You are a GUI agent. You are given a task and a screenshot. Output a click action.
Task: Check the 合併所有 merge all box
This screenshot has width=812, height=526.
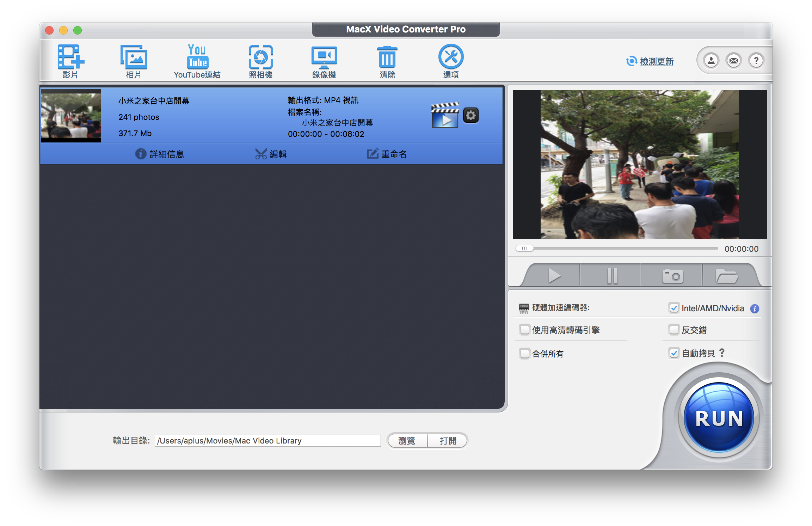pos(524,353)
